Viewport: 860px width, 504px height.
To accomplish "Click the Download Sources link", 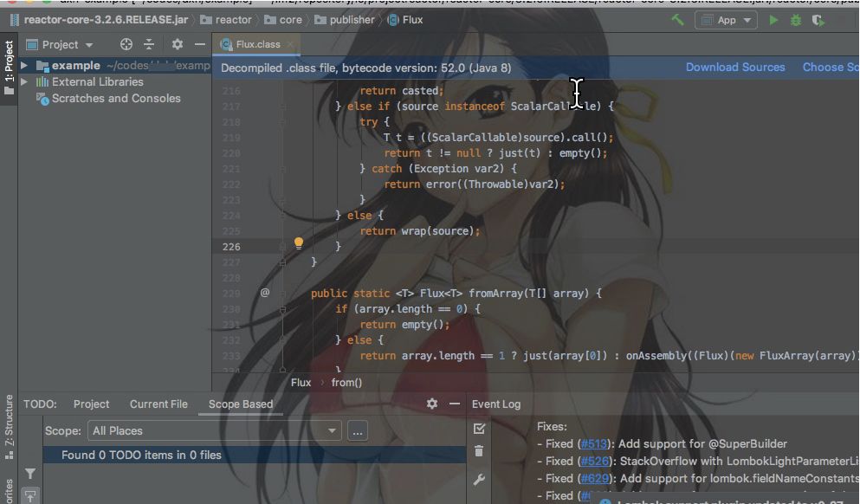I will point(735,68).
